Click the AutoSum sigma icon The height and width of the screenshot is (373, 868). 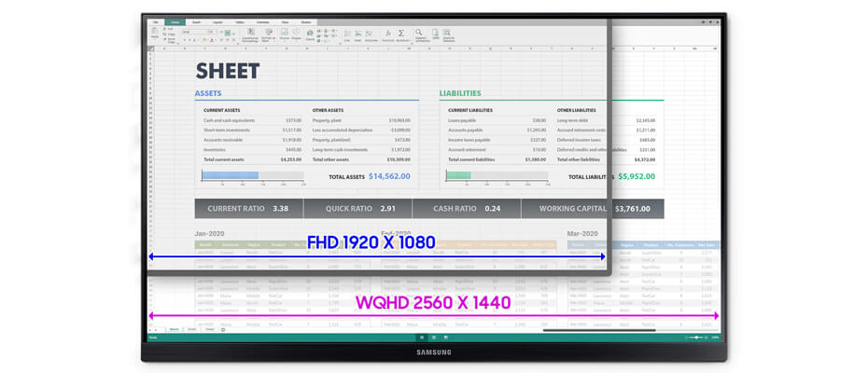pos(400,33)
